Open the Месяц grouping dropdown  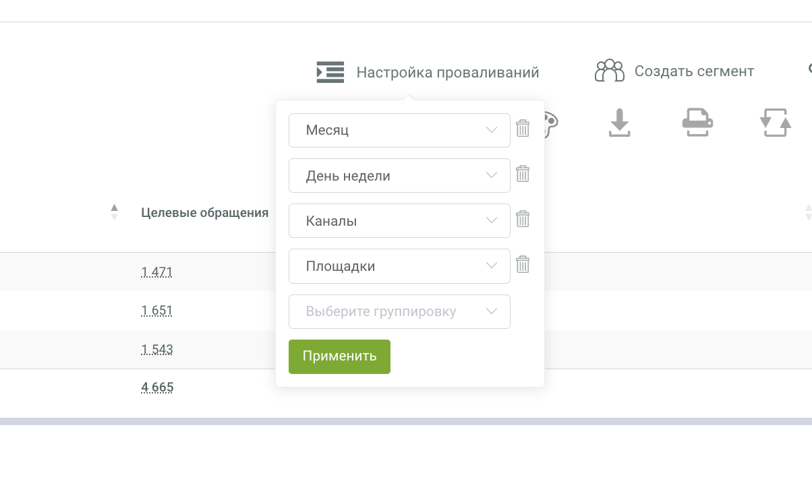[399, 130]
